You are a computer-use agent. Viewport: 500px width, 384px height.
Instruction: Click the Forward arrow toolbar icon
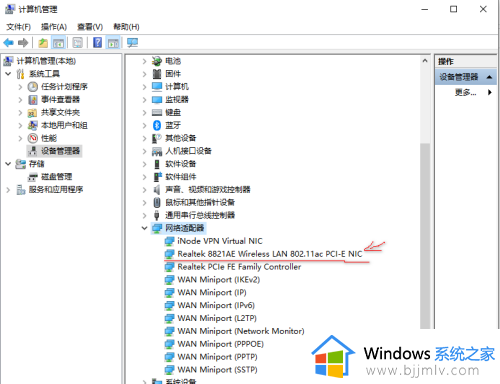(x=23, y=43)
